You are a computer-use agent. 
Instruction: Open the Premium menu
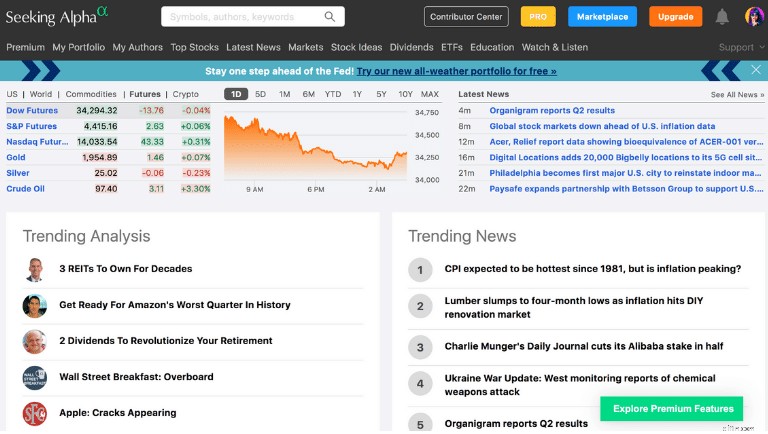point(25,48)
